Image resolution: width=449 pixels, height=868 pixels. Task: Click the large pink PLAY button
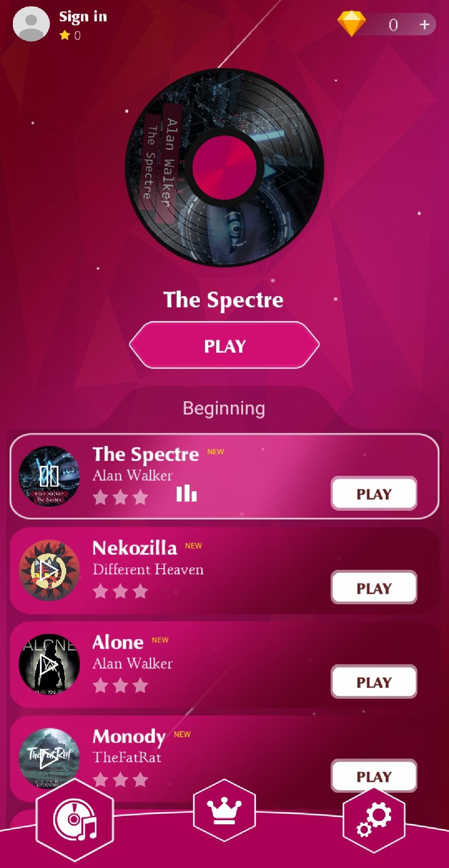[224, 345]
